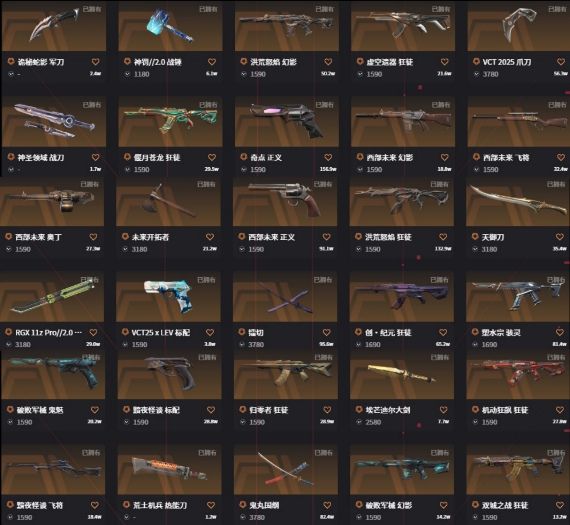Click tier badge icon before 西部未来 正义

(241, 237)
